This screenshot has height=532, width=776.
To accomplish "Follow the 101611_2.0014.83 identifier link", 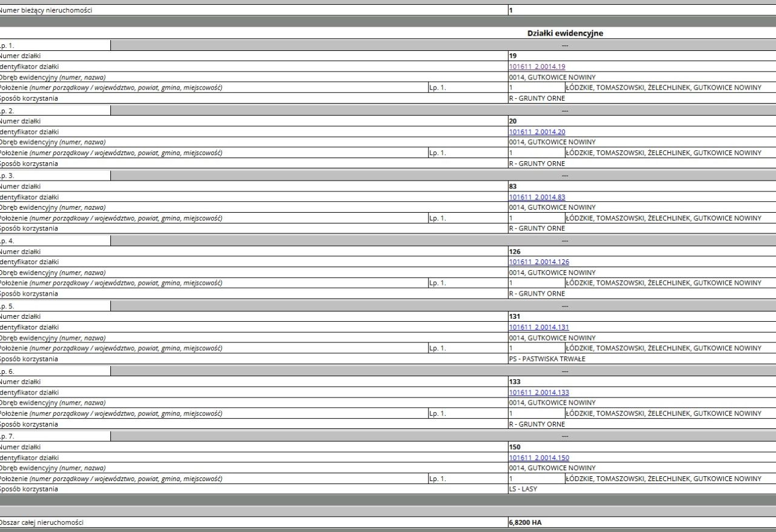I will 537,197.
